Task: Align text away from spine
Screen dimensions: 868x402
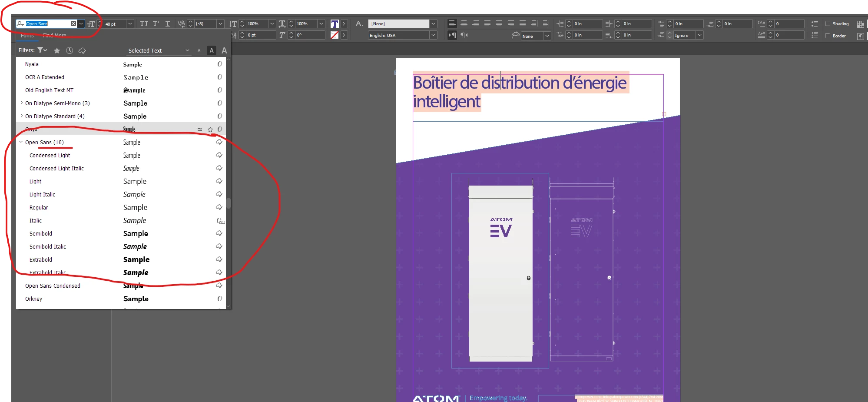Action: [x=546, y=23]
